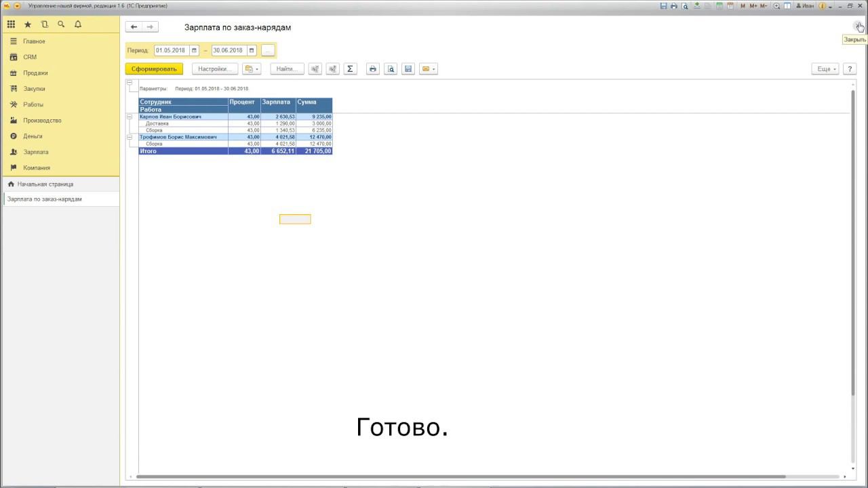Select the Сотрудник column header
868x488 pixels.
(x=183, y=102)
